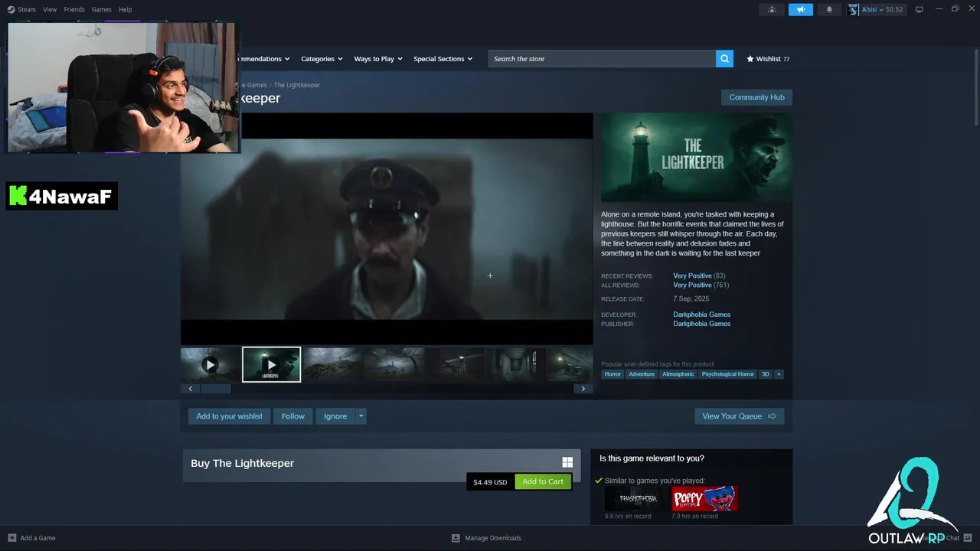Open the arrow dropdown next to Ignore
980x551 pixels.
tap(361, 416)
